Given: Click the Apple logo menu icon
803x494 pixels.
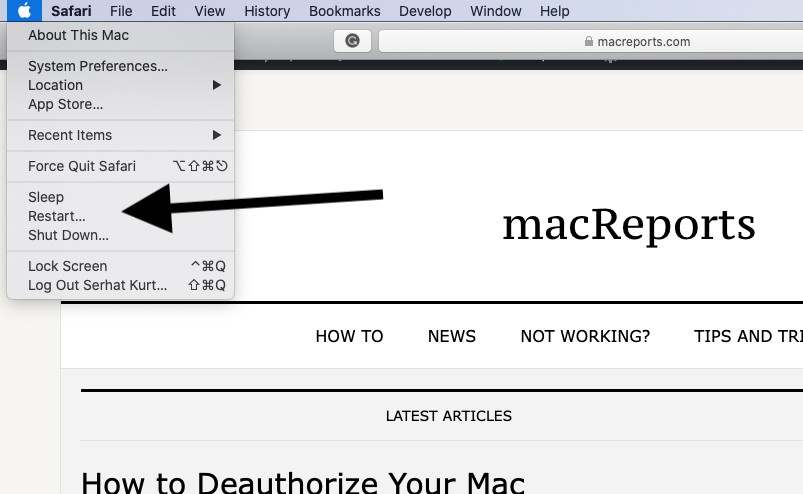Looking at the screenshot, I should [x=25, y=11].
